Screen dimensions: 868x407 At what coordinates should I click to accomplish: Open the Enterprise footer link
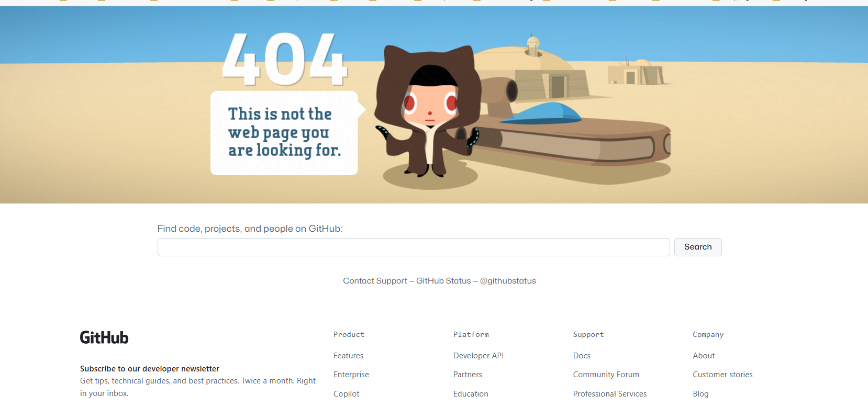[x=351, y=375]
